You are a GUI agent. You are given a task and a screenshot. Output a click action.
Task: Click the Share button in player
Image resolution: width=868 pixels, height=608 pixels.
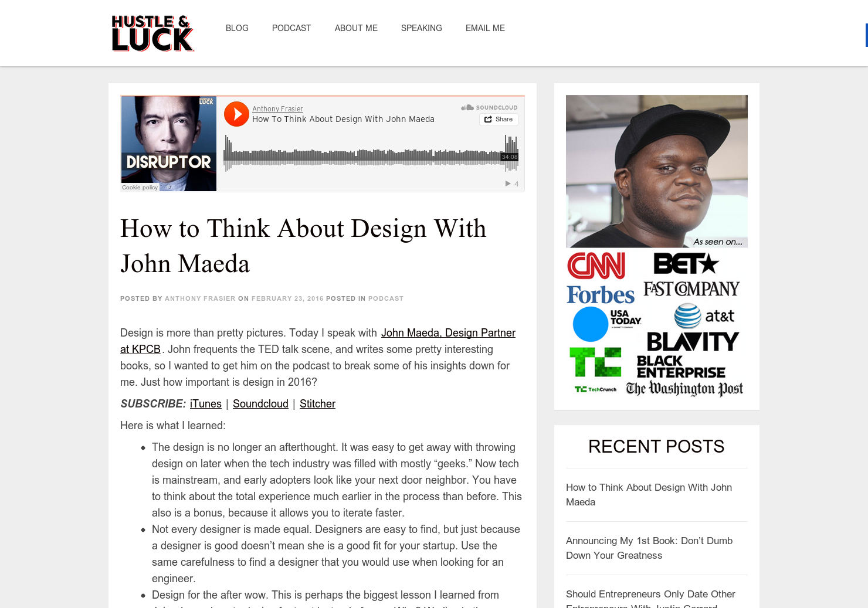point(499,119)
